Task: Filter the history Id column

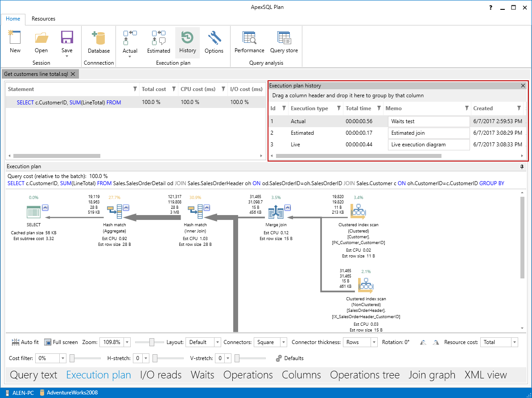Action: [284, 108]
